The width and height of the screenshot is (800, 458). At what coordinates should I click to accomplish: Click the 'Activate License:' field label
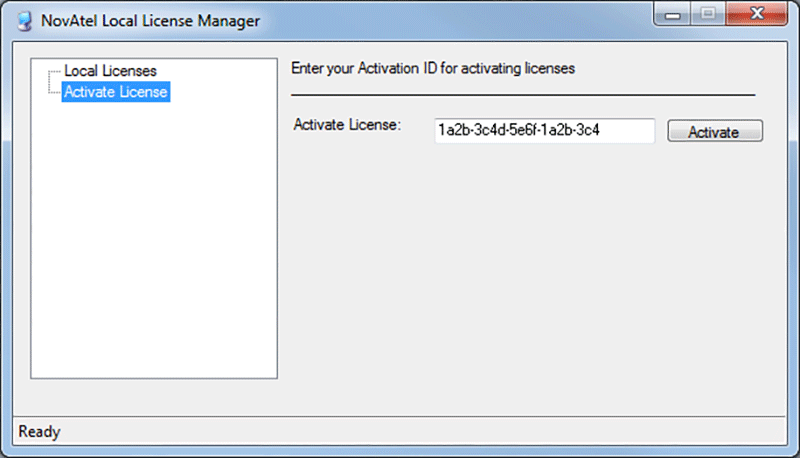pyautogui.click(x=347, y=125)
